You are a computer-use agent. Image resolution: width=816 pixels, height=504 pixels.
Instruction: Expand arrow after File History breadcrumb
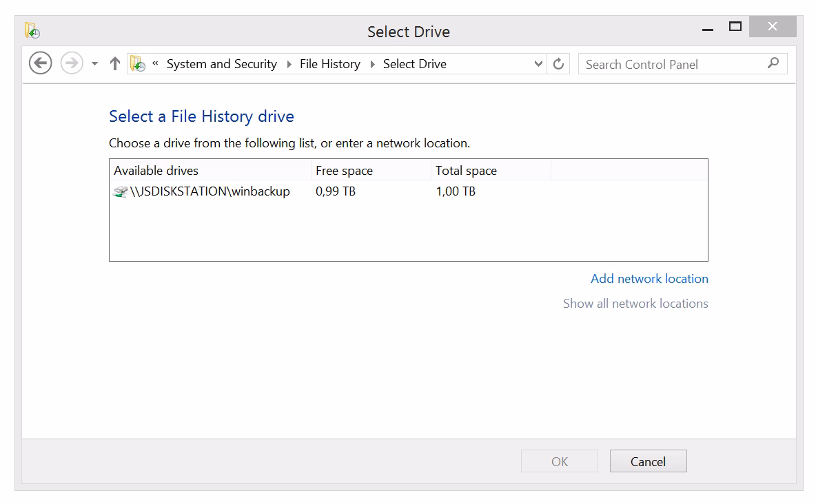click(372, 64)
